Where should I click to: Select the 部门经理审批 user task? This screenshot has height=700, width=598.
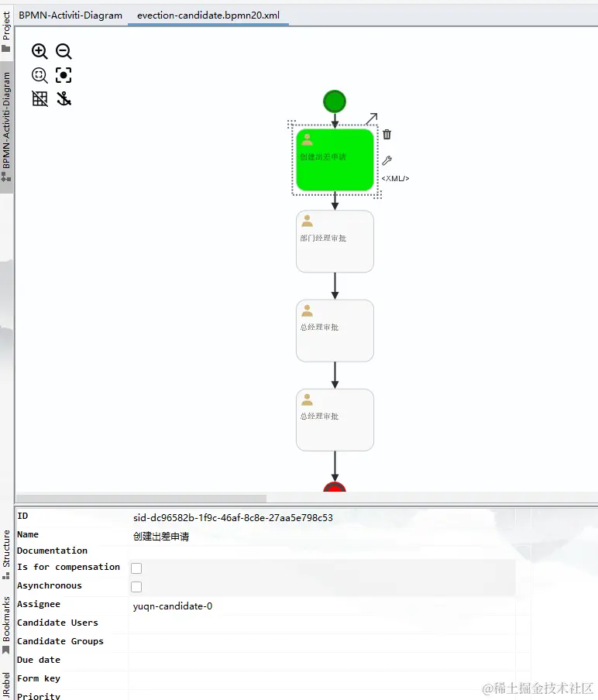335,241
